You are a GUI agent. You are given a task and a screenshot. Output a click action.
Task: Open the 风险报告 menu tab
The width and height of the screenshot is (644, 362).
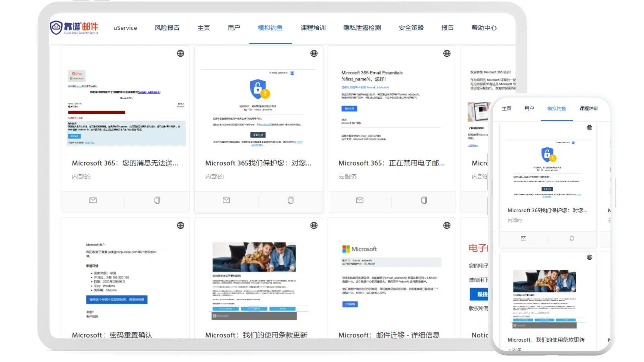(167, 28)
